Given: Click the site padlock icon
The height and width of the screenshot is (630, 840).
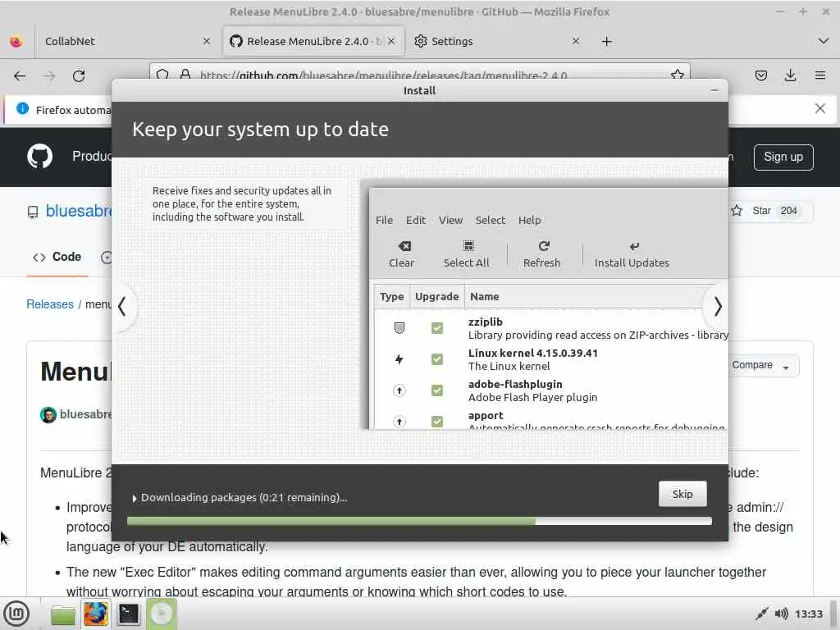Looking at the screenshot, I should (x=185, y=75).
